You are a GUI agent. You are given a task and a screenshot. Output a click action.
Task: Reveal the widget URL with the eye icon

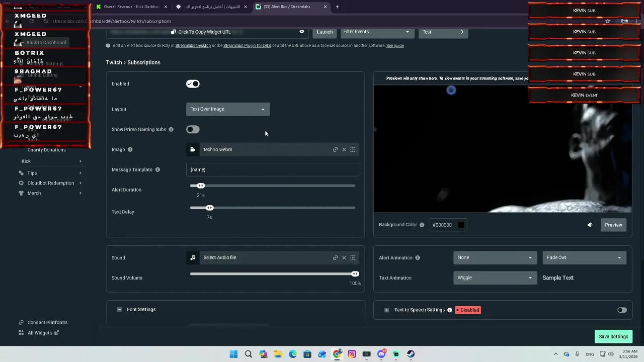coord(302,32)
